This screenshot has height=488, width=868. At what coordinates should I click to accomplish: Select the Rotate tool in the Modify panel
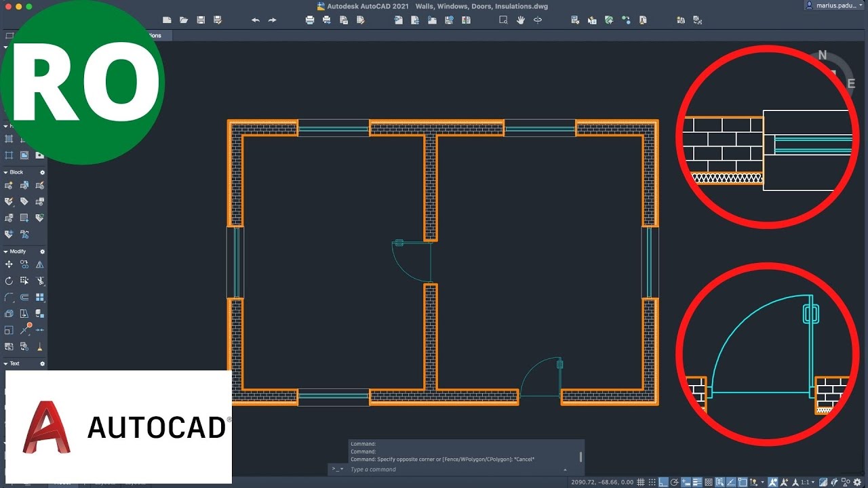[x=9, y=281]
